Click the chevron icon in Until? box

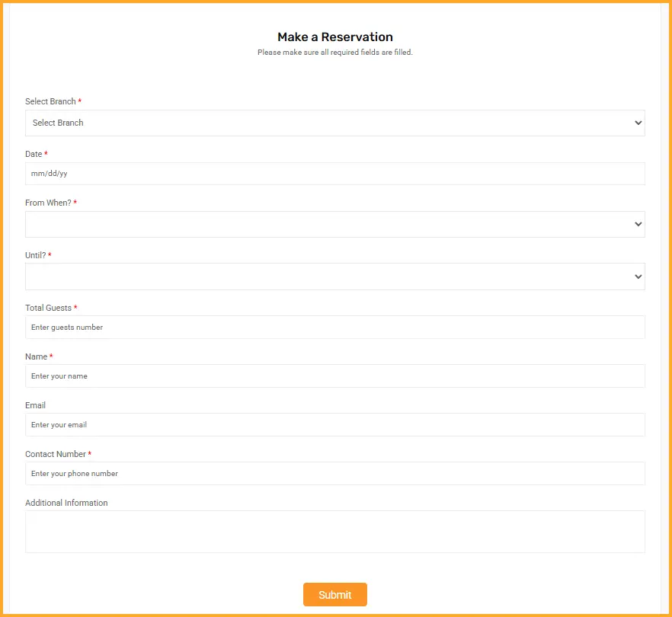pos(638,277)
